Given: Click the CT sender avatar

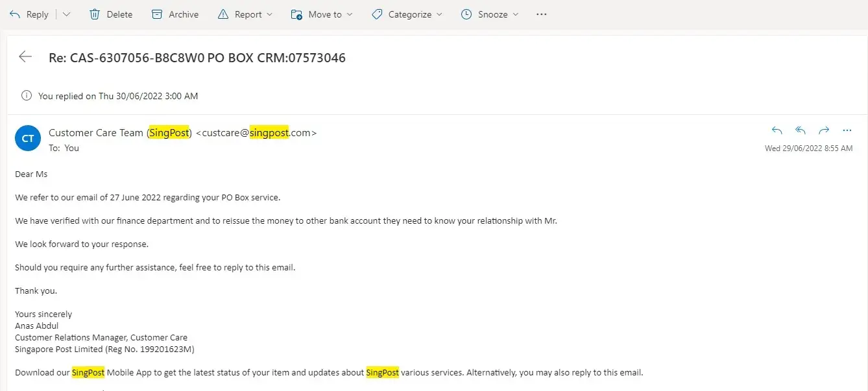Looking at the screenshot, I should click(28, 139).
